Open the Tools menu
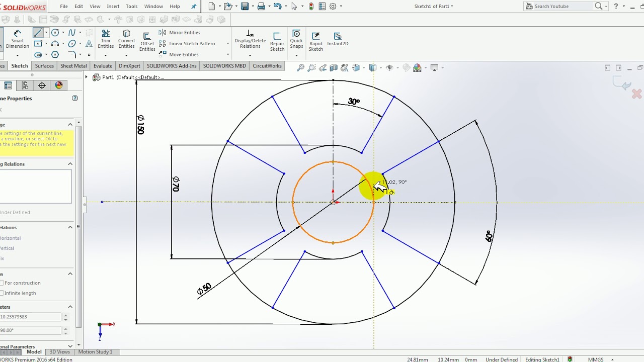Screen dimensions: 644x362 [x=132, y=7]
